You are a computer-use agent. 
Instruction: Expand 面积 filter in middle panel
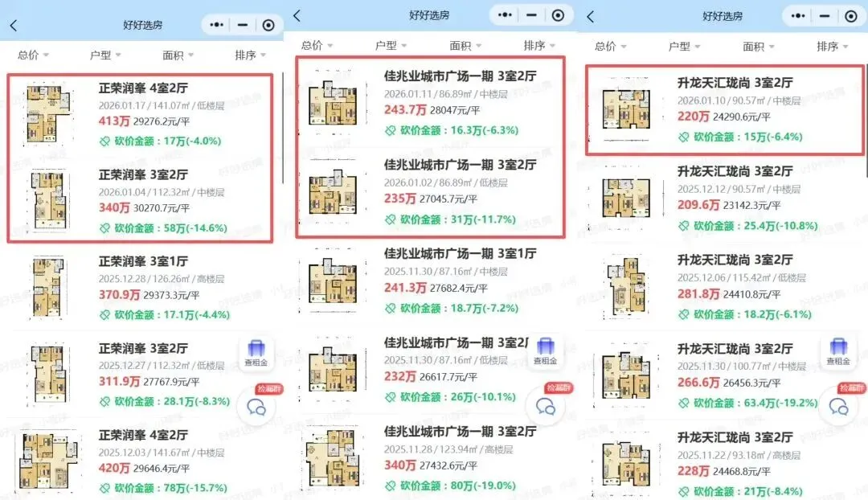pos(465,45)
